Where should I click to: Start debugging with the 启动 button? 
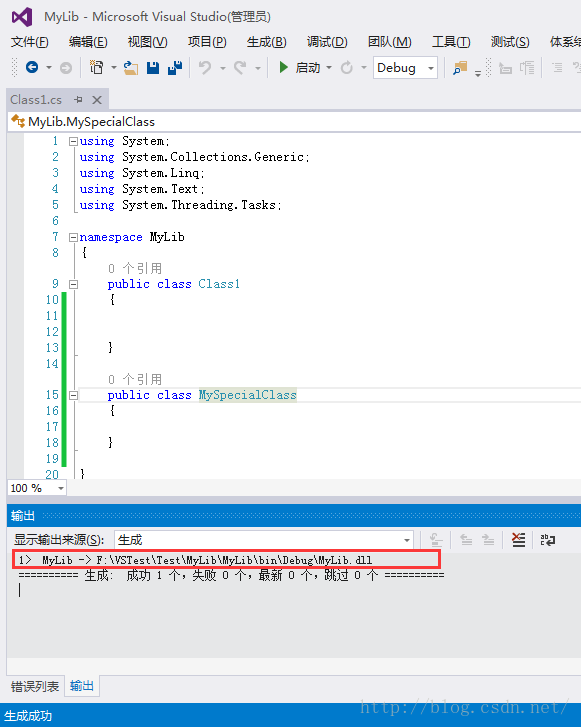(x=300, y=68)
